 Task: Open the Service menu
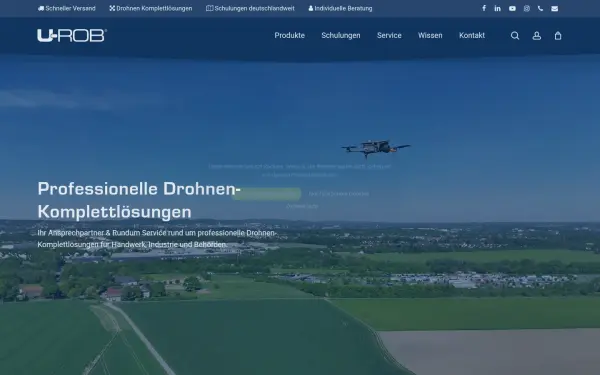[389, 35]
